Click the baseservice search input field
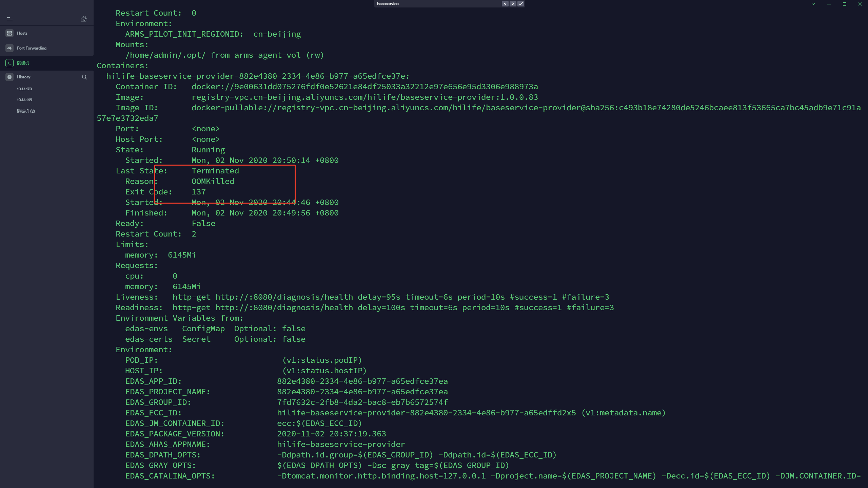868x488 pixels. point(437,4)
